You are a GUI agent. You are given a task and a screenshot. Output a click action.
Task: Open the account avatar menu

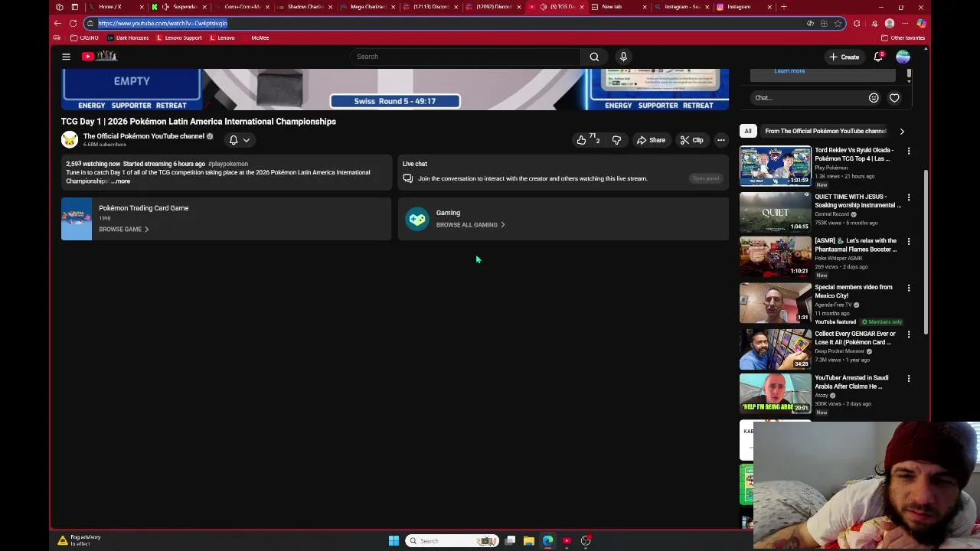(x=903, y=57)
